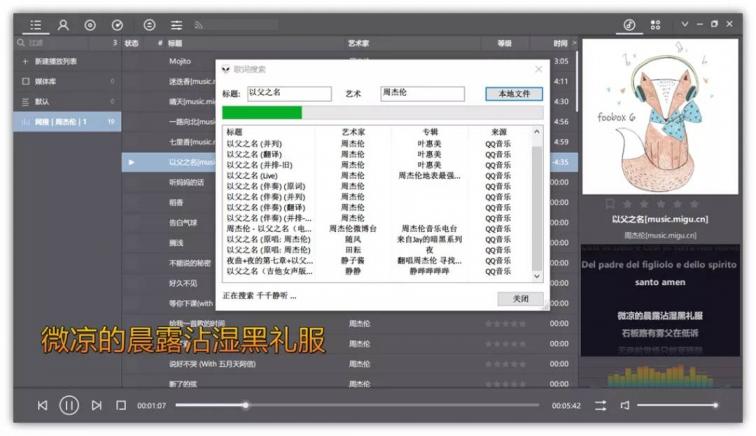Viewport: 756px width, 436px height.
Task: Click the 本地文件 local file button
Action: (514, 94)
